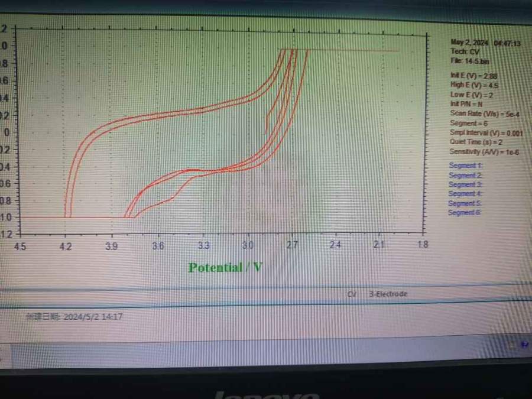Click the 3.0 x-axis tick label
Screen dimensions: 532x399
tap(248, 245)
